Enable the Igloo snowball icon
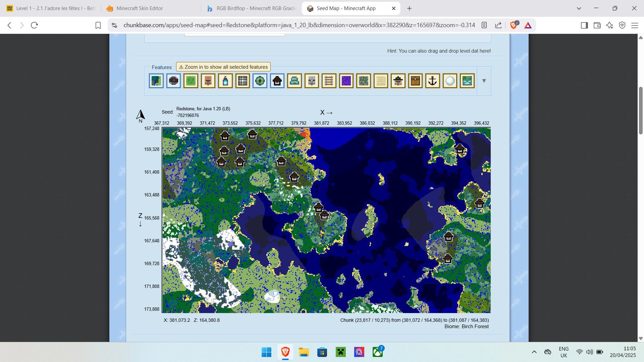This screenshot has width=644, height=362. (450, 81)
